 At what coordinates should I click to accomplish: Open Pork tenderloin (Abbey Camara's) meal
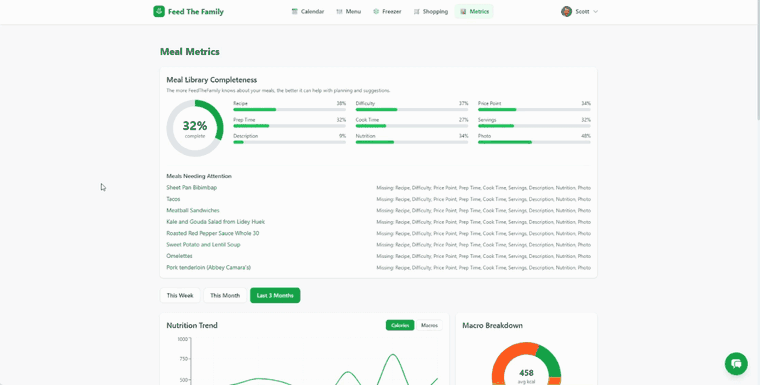click(208, 267)
